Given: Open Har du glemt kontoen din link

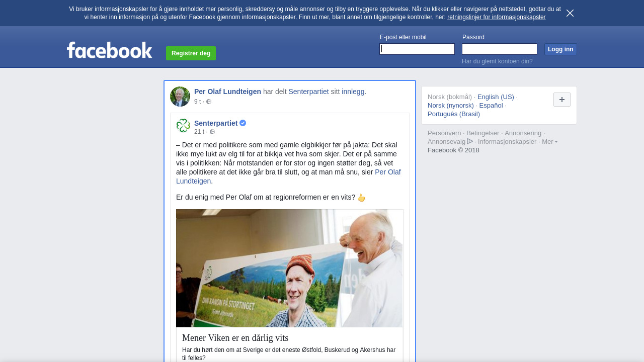Looking at the screenshot, I should [497, 61].
